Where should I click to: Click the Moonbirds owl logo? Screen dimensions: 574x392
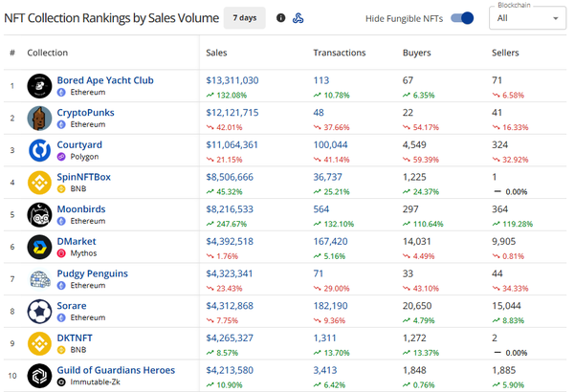tap(39, 215)
